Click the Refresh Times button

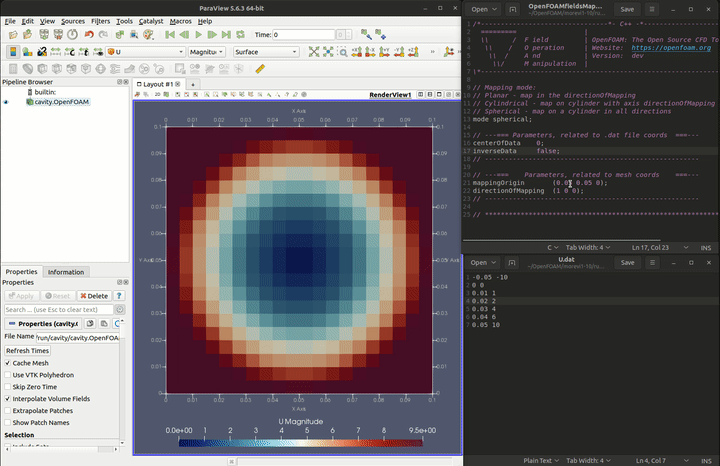[28, 350]
